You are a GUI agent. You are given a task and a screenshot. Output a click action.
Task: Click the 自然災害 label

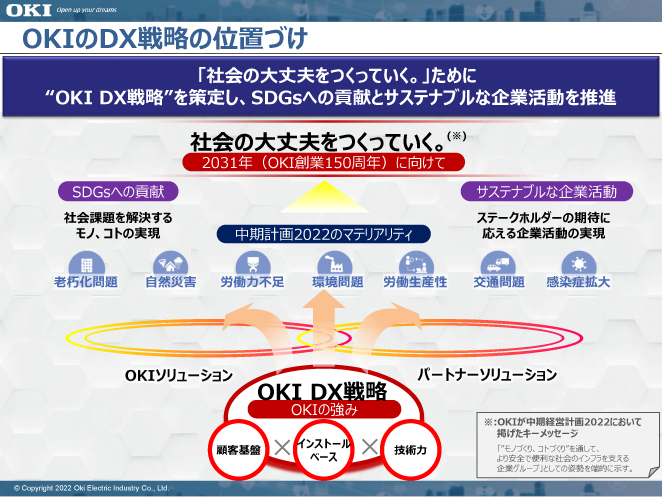coord(171,282)
